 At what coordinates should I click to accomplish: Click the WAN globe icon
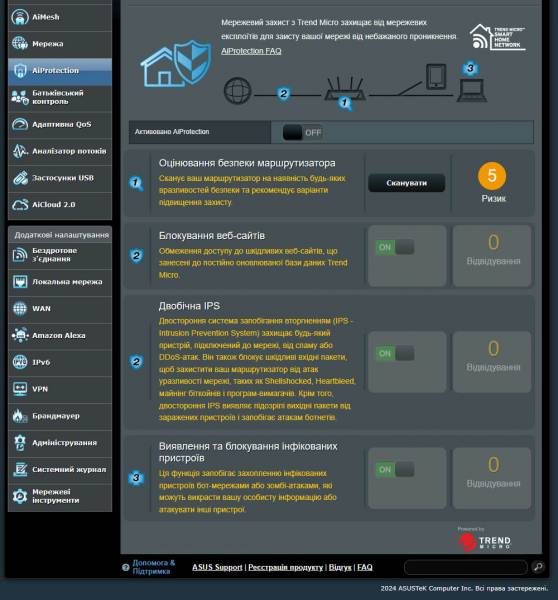(20, 308)
